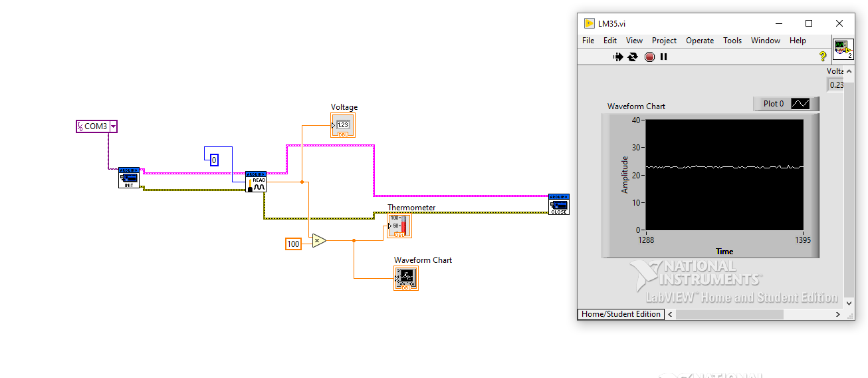Screen dimensions: 868x378
Task: Open the Help menu
Action: pyautogui.click(x=798, y=41)
